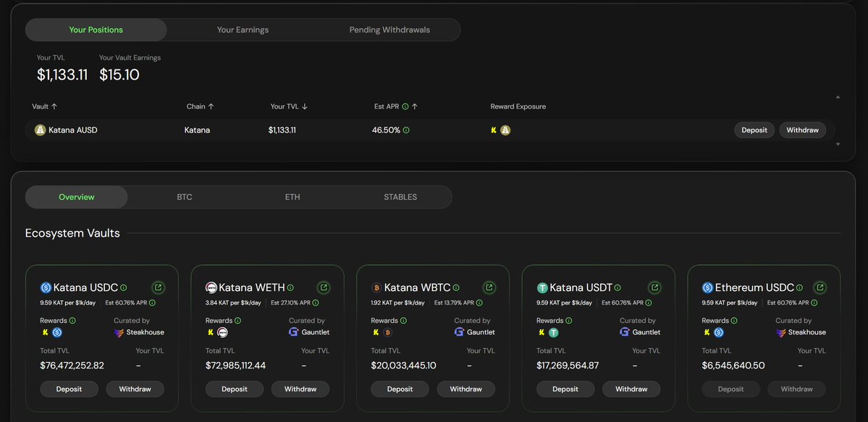Open external link icon on Ethereum USDC card

click(820, 287)
